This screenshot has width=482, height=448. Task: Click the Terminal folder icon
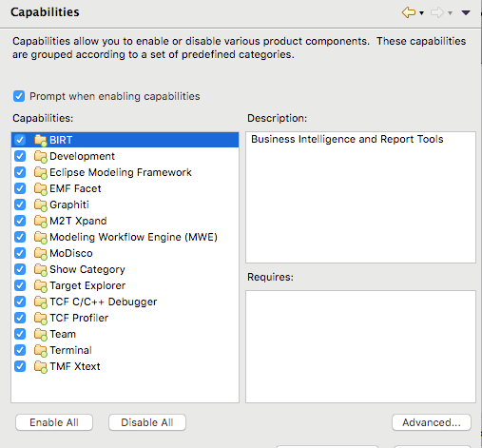(41, 350)
